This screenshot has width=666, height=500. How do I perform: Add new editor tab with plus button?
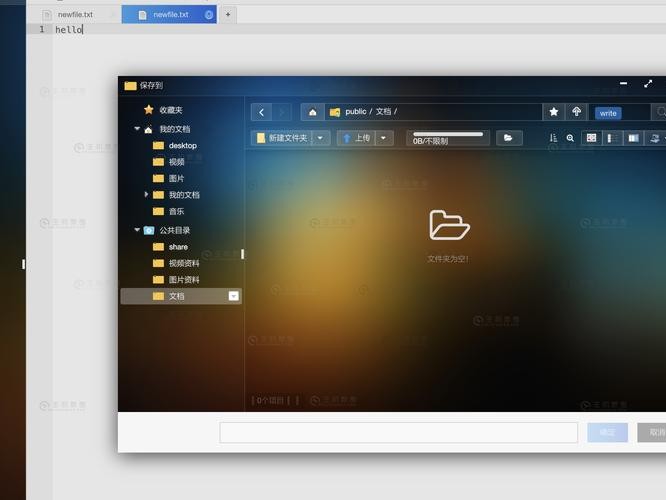[228, 14]
